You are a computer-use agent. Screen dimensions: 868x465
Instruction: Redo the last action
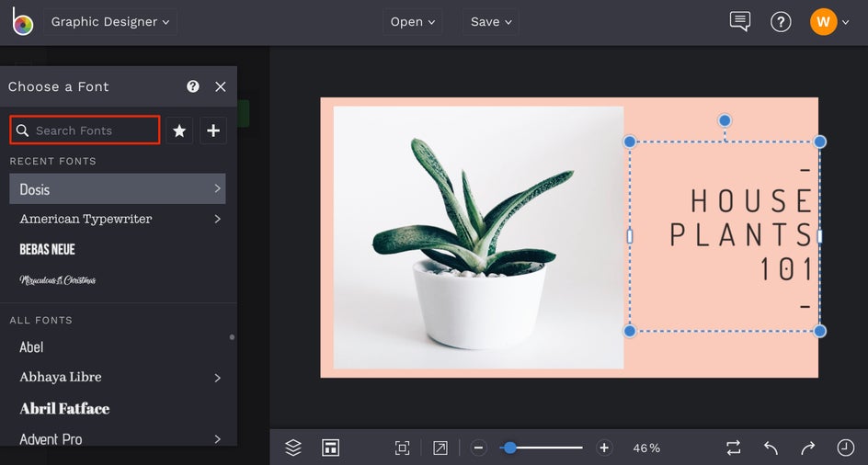click(x=807, y=448)
